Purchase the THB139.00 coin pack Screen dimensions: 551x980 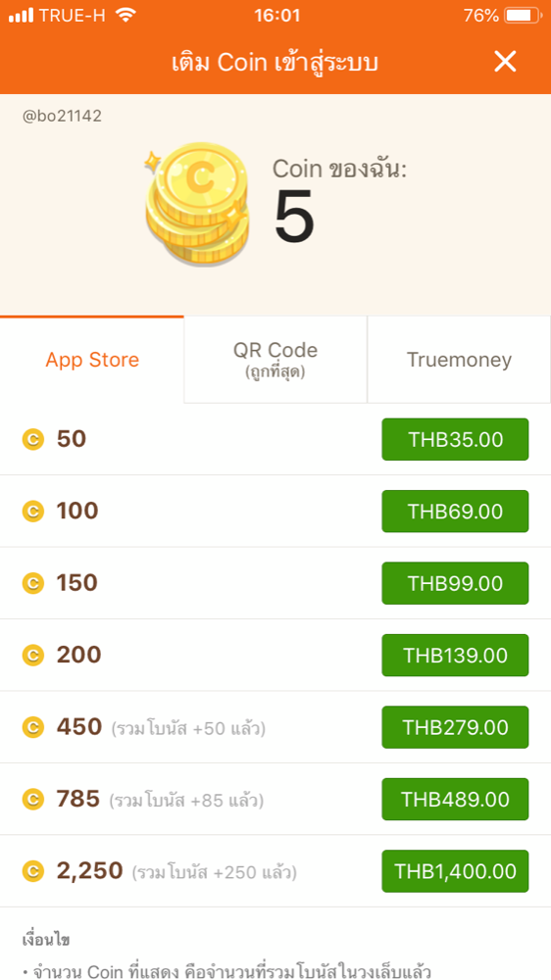(455, 655)
